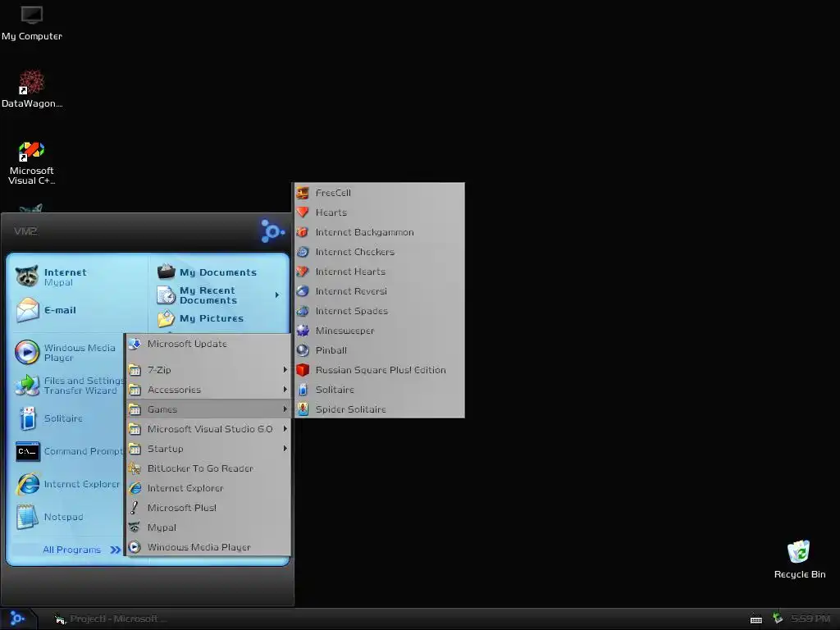840x630 pixels.
Task: Launch FreeCell from Games submenu
Action: pyautogui.click(x=379, y=193)
